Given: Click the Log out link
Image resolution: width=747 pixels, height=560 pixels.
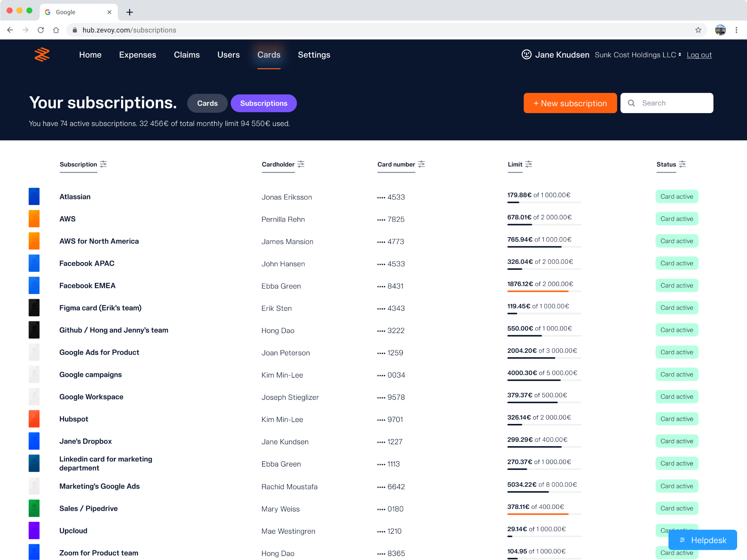Looking at the screenshot, I should [x=699, y=55].
